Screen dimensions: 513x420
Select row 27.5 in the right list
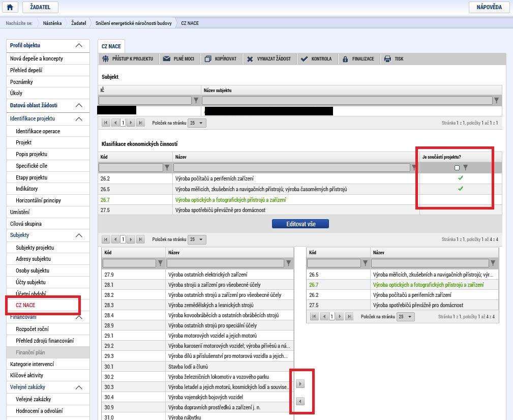pyautogui.click(x=402, y=305)
